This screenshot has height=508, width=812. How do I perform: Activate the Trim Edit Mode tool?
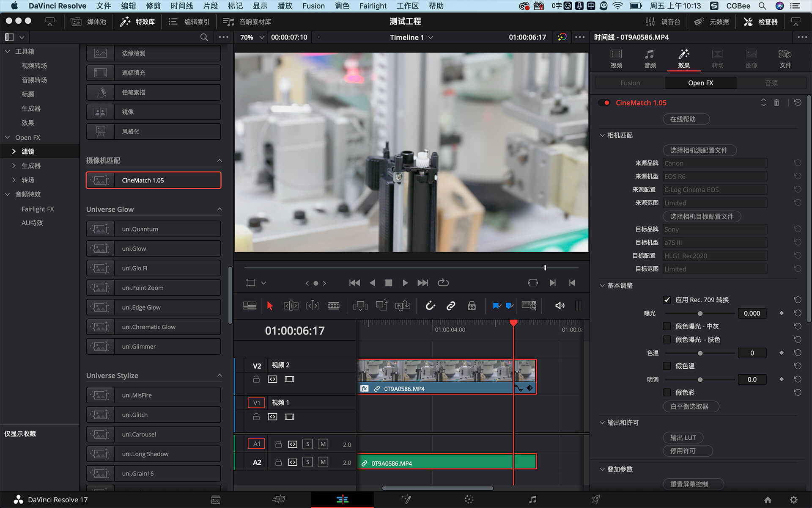[291, 306]
